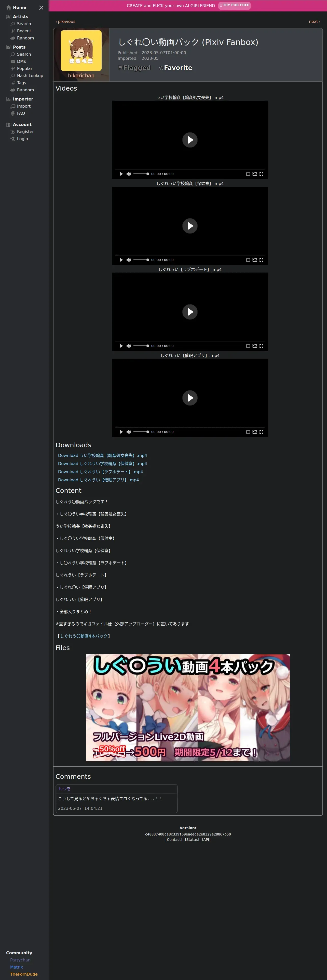Mute the 催眠アプリ video player

point(129,432)
